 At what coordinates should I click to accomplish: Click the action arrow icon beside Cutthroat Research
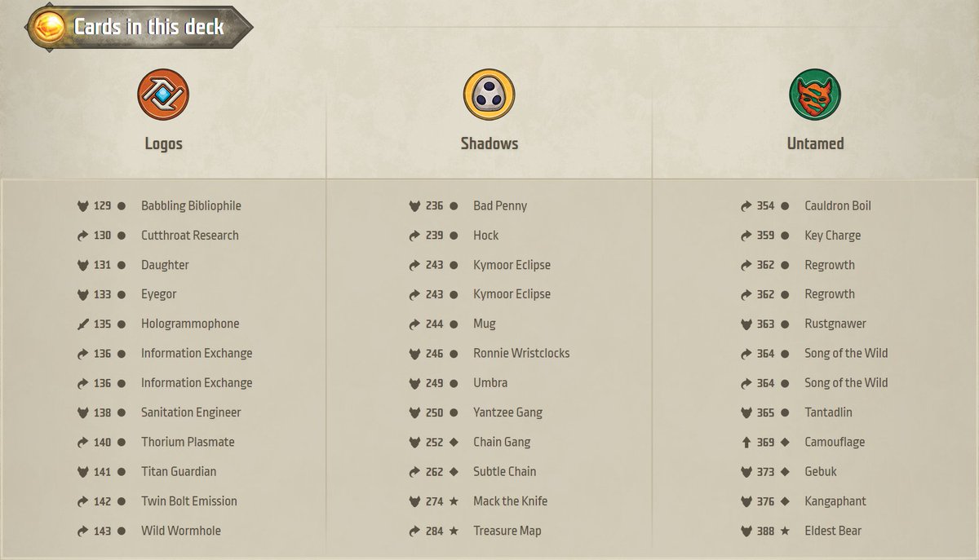[82, 236]
